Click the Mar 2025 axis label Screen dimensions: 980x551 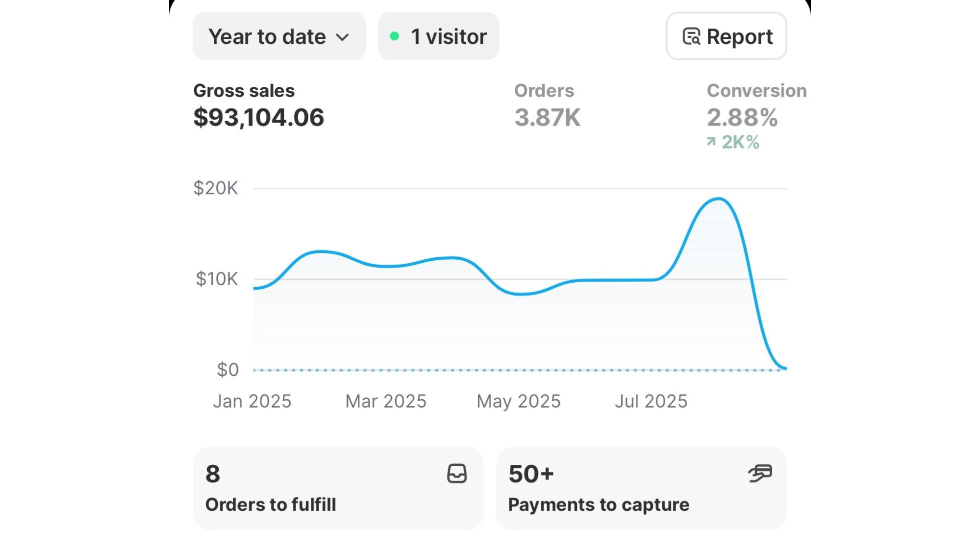[385, 402]
